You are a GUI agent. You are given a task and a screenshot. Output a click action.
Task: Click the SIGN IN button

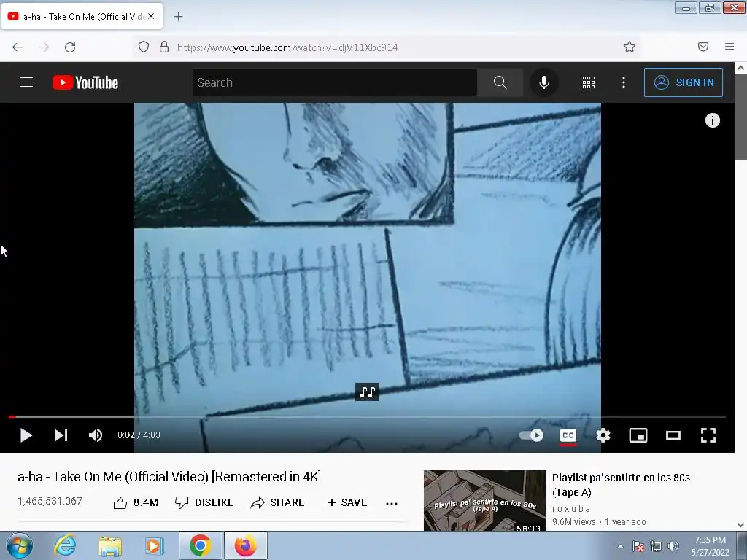coord(683,82)
